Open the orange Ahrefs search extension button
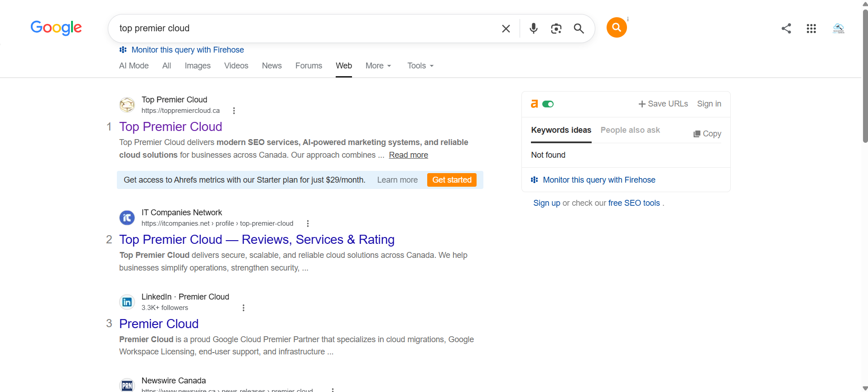The width and height of the screenshot is (868, 392). tap(617, 28)
